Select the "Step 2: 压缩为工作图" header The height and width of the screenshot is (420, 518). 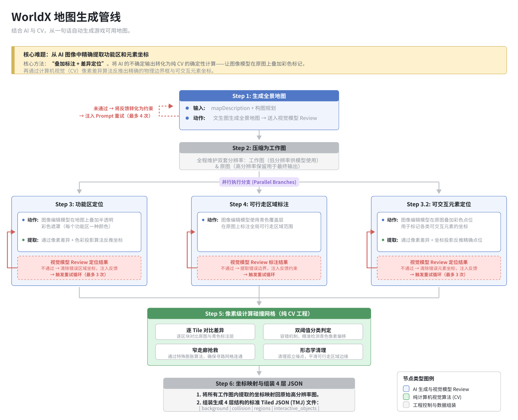(x=259, y=148)
